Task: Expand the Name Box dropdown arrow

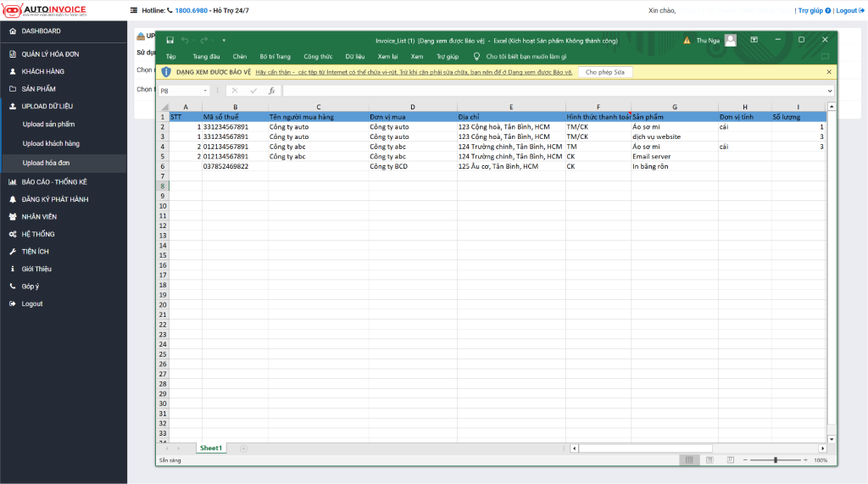Action: point(205,90)
